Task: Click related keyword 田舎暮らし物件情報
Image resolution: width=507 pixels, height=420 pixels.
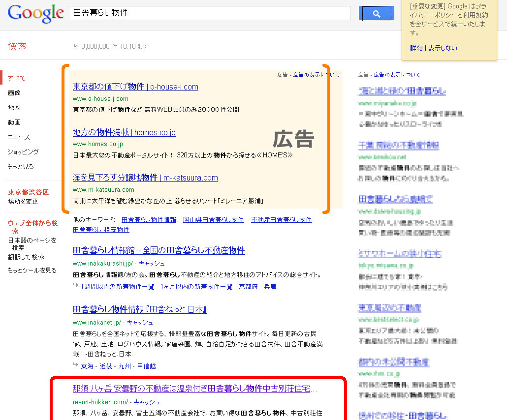Action: click(149, 220)
